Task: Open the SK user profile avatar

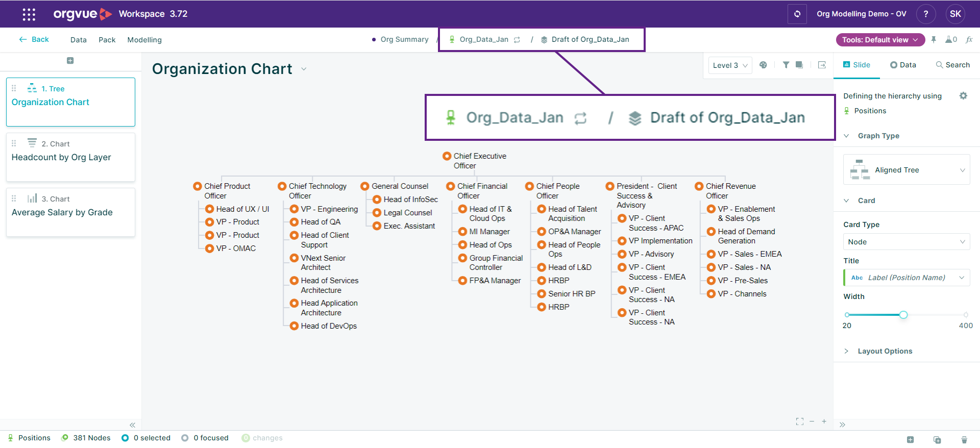Action: [955, 14]
